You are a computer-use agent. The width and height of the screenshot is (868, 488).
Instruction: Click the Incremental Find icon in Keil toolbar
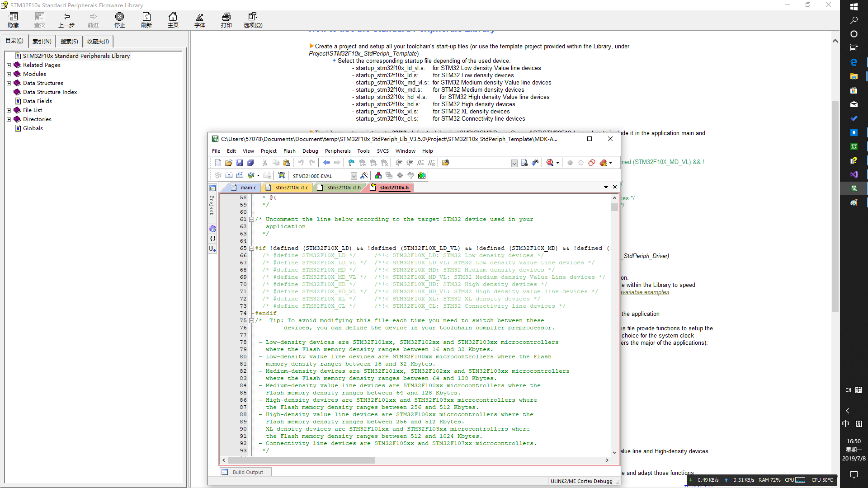pos(535,163)
